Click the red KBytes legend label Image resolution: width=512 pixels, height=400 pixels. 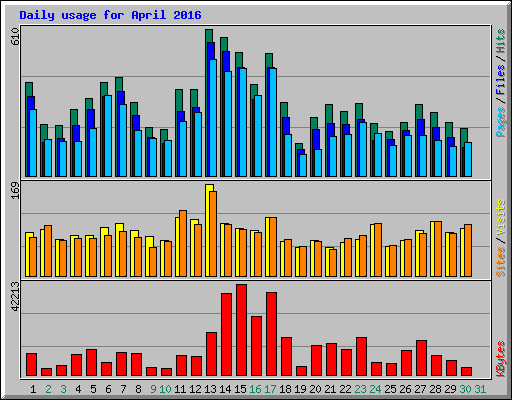coord(501,359)
